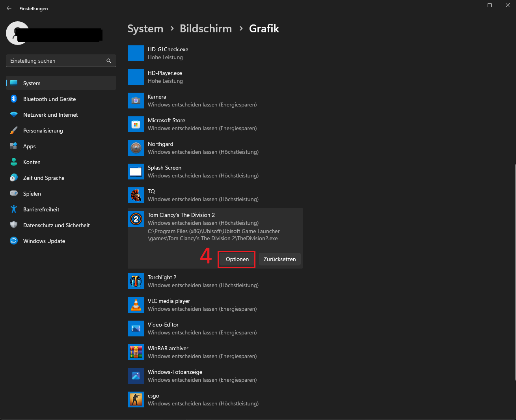Click Tom Clancy's The Division 2 title
The width and height of the screenshot is (516, 420).
[181, 215]
